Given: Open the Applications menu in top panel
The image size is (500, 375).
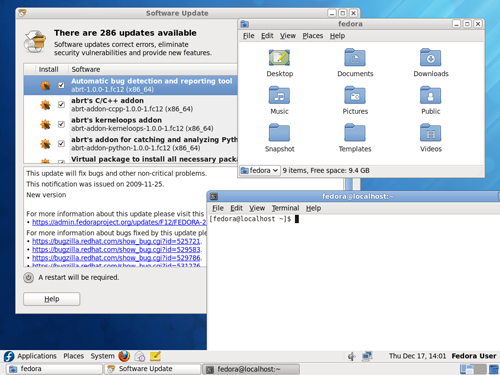Looking at the screenshot, I should coord(37,356).
